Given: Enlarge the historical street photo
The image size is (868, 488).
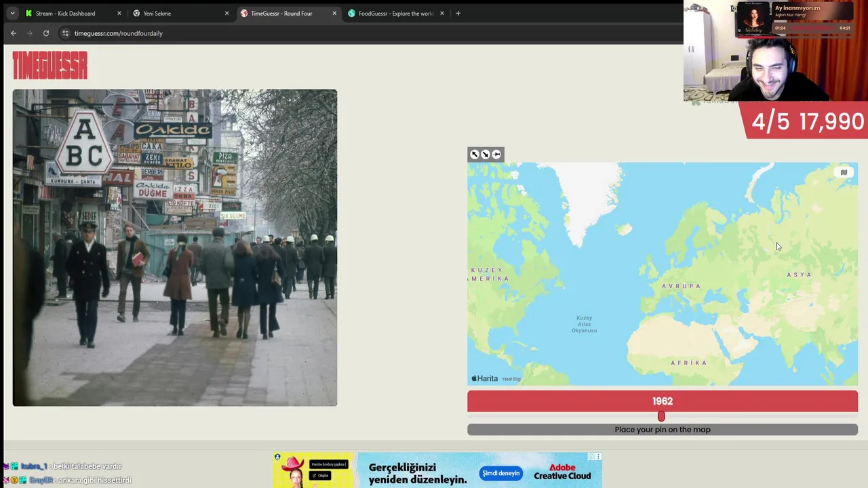Looking at the screenshot, I should 175,248.
